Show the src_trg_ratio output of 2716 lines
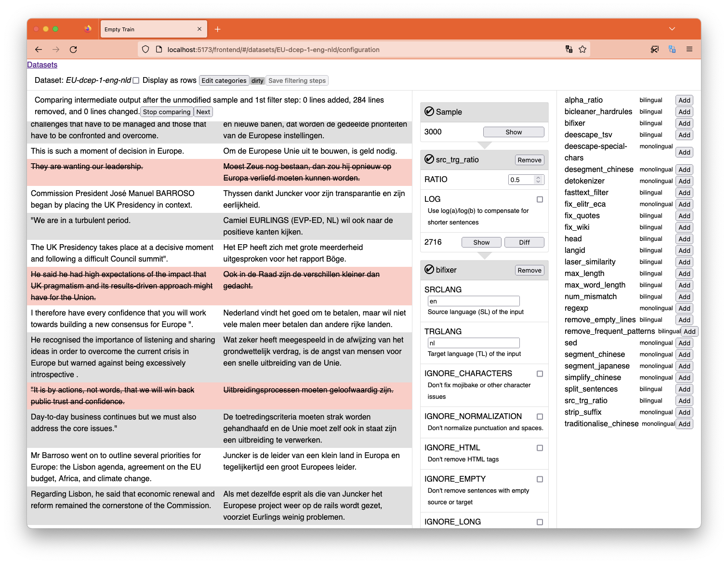Viewport: 728px width, 564px height. [x=481, y=242]
